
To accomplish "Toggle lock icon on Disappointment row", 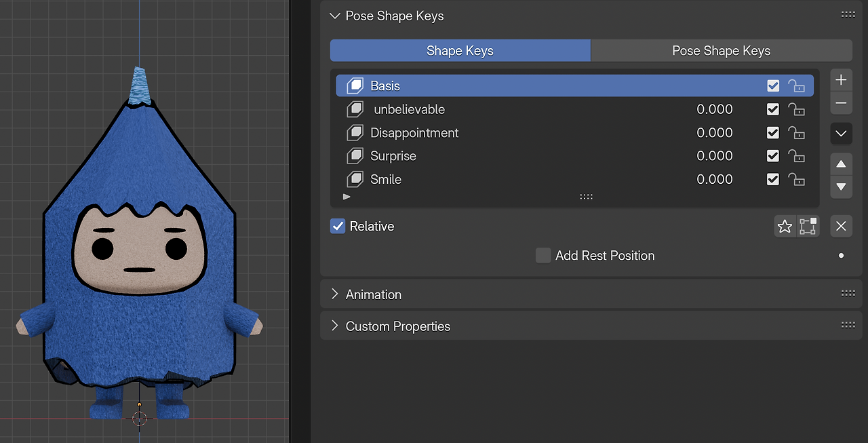I will click(x=796, y=133).
